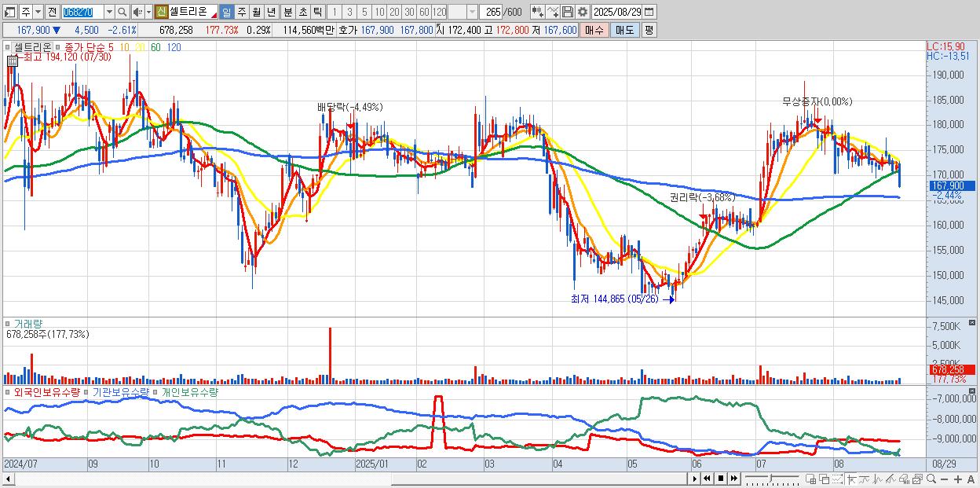Toggle the side panel layout icon

click(x=9, y=12)
